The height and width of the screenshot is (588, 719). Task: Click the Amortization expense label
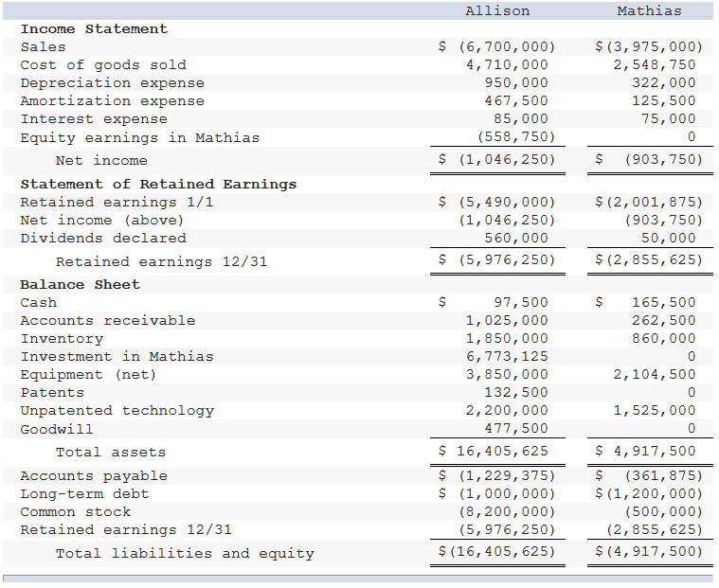click(113, 100)
